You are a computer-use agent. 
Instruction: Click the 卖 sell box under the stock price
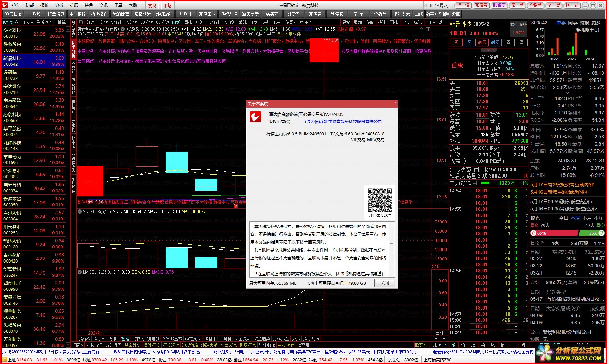(469, 42)
